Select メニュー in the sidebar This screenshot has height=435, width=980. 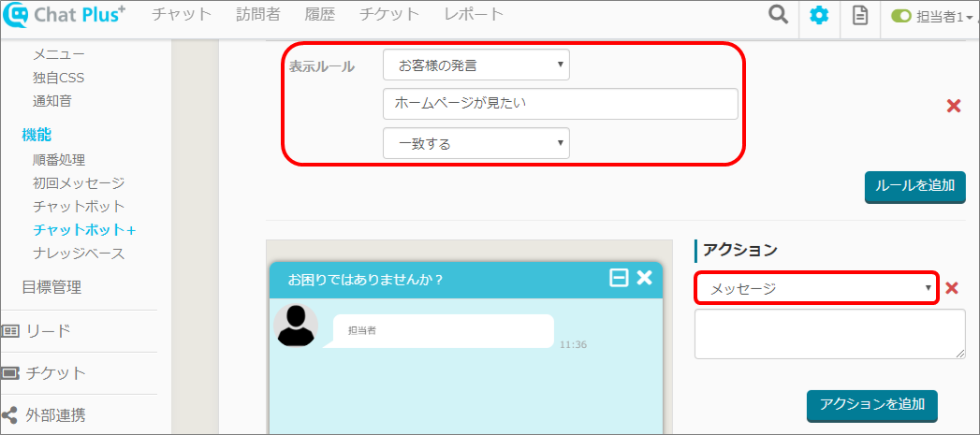[x=59, y=54]
